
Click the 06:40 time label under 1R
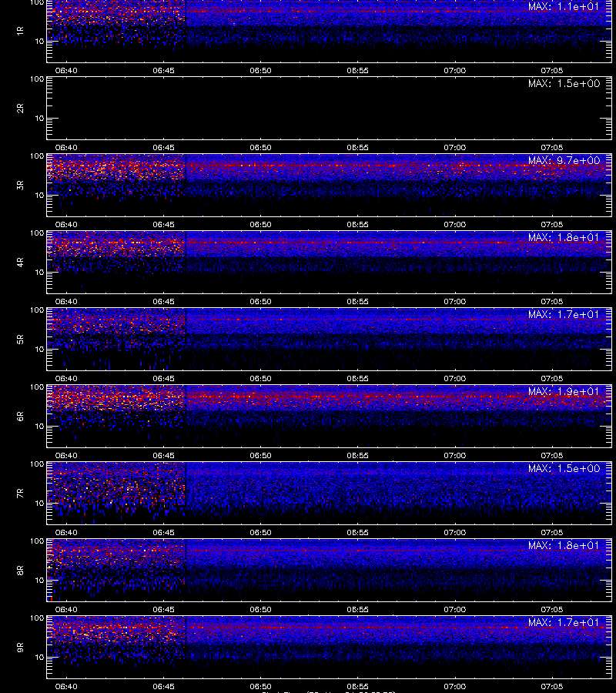[66, 71]
